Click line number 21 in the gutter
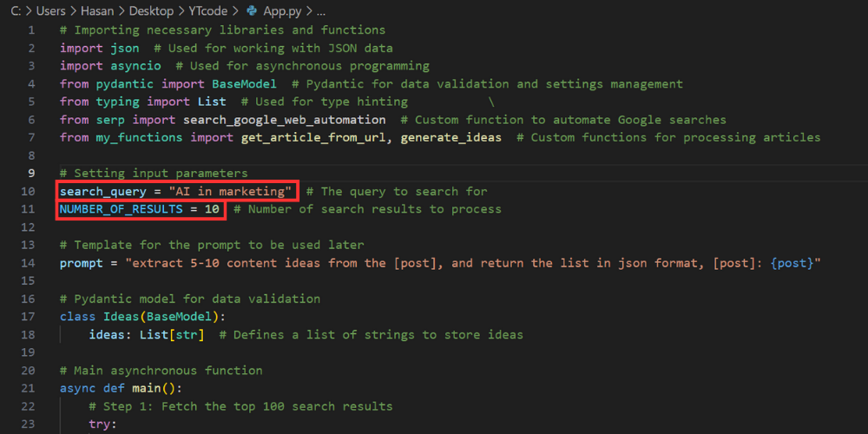 tap(29, 389)
